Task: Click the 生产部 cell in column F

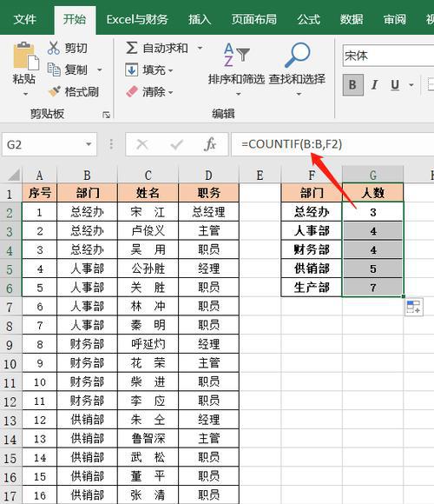Action: [312, 288]
